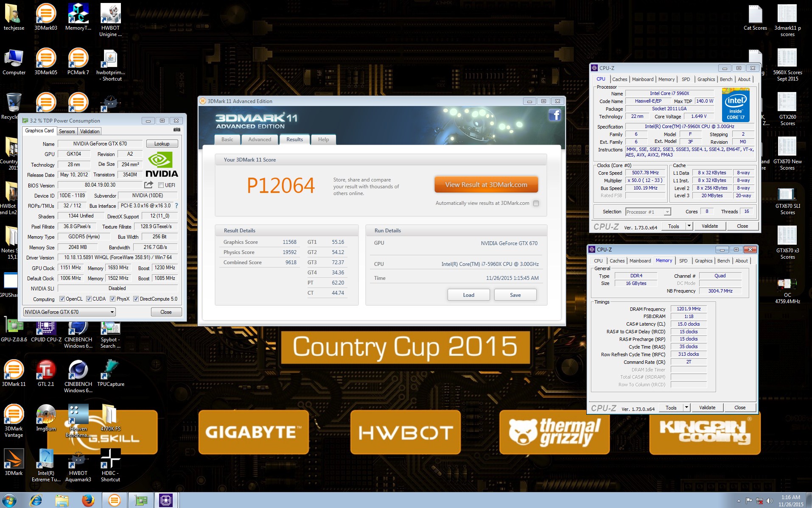Open the MemoryT... desktop icon

click(x=78, y=17)
